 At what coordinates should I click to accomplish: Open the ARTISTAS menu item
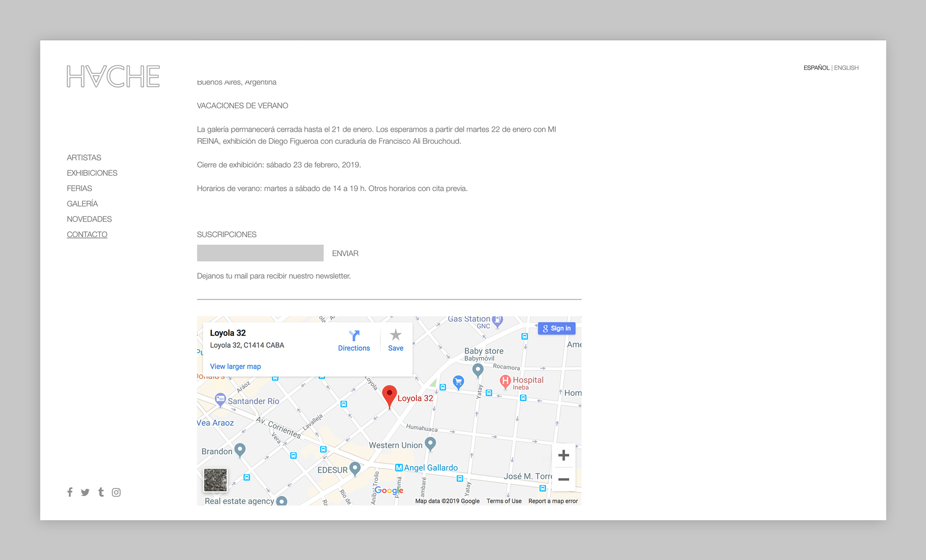pyautogui.click(x=84, y=158)
